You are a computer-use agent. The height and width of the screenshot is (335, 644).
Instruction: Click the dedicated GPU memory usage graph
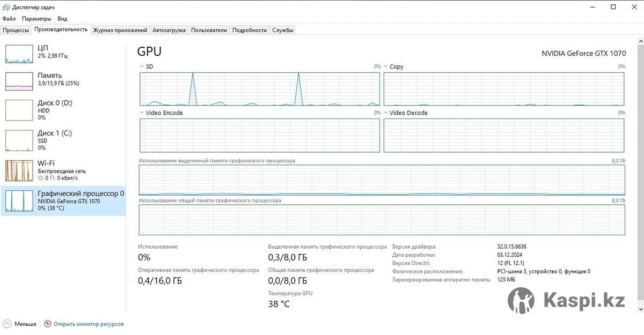[382, 180]
